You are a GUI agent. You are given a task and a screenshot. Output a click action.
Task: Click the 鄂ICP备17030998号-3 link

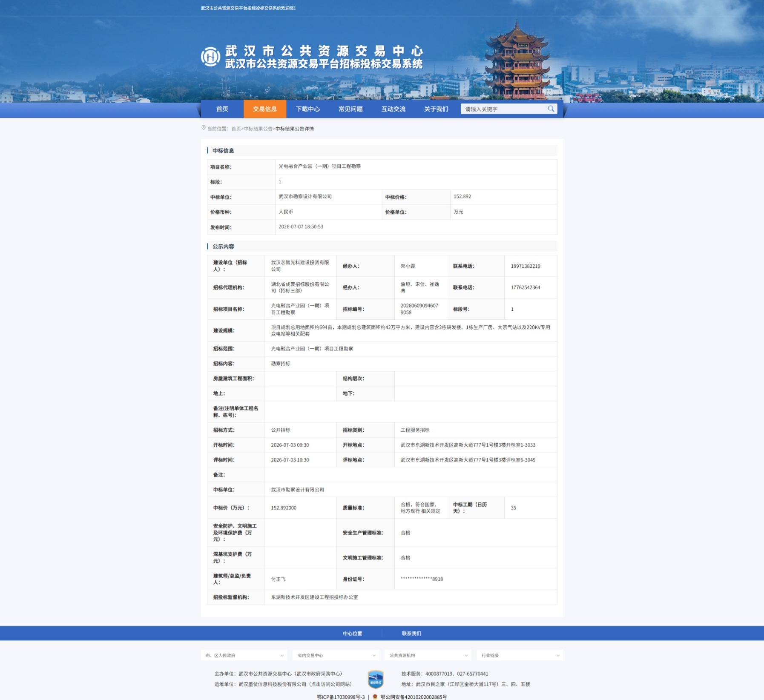[341, 697]
